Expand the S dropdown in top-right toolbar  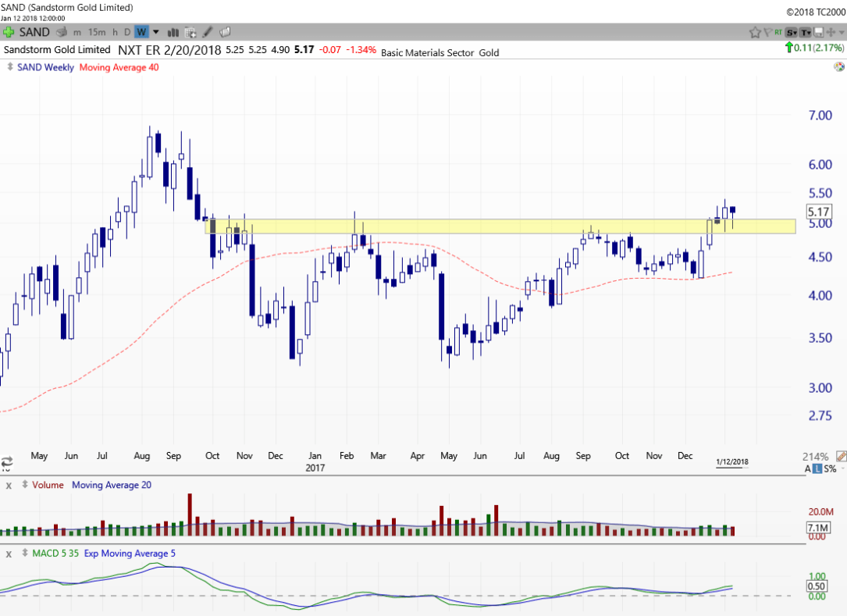(792, 32)
